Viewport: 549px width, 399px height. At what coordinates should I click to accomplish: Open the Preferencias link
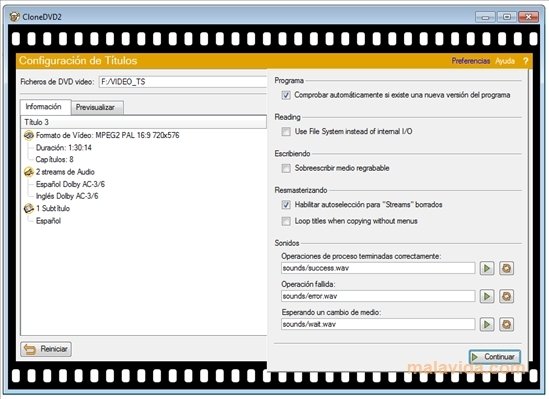[x=471, y=61]
